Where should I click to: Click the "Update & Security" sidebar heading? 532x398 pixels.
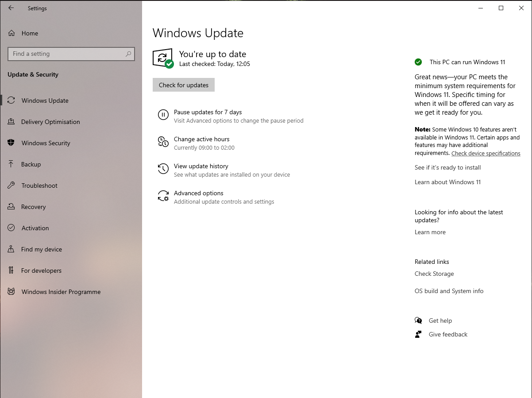tap(33, 74)
